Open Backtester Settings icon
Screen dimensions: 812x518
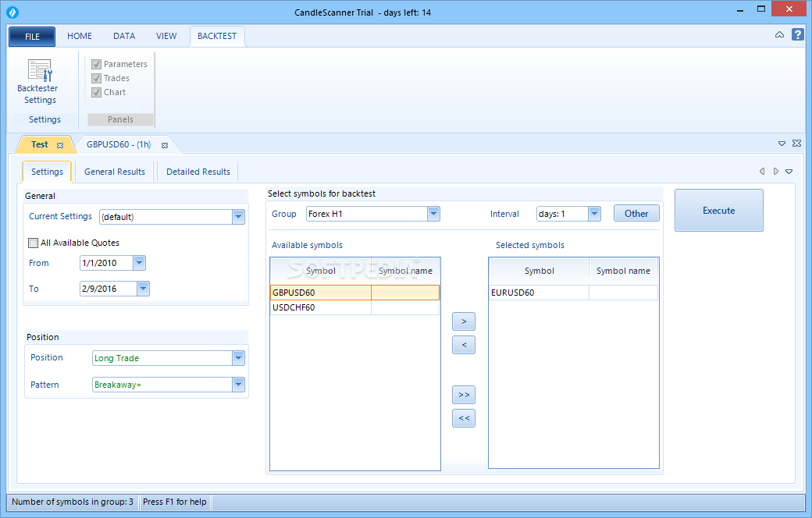click(x=39, y=71)
